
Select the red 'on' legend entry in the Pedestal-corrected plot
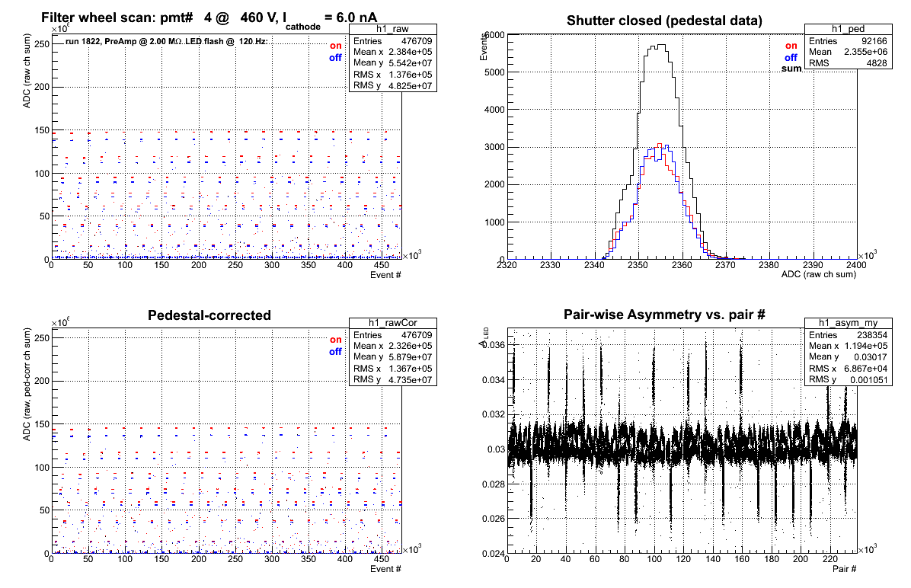click(336, 340)
